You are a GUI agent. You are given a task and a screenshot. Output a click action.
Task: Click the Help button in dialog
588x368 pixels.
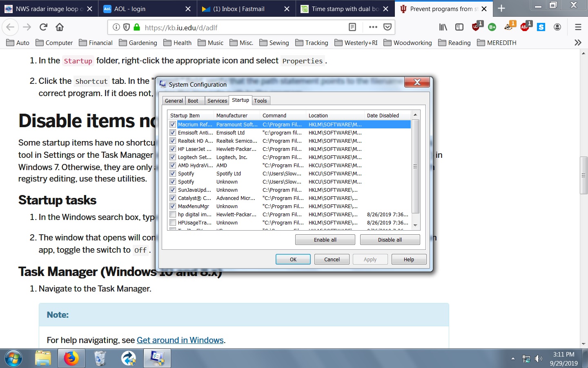point(409,259)
